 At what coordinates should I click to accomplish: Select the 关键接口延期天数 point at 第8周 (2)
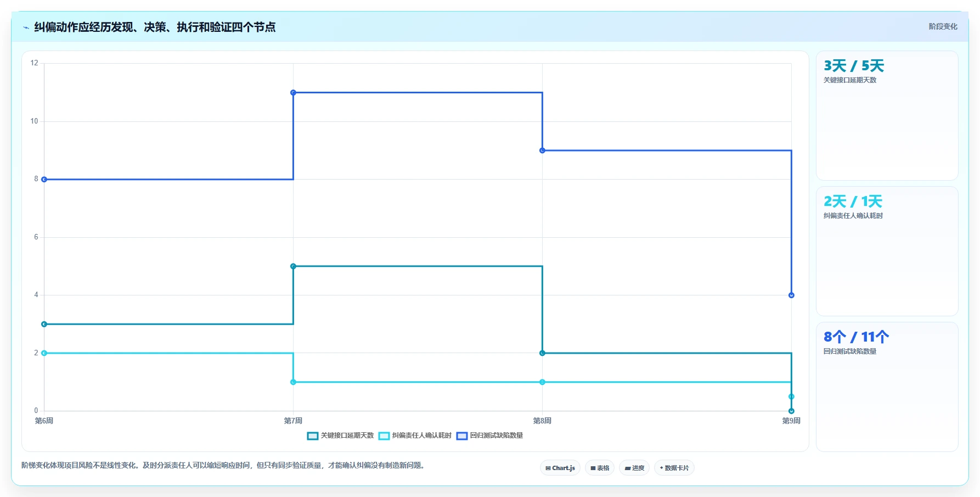tap(542, 353)
